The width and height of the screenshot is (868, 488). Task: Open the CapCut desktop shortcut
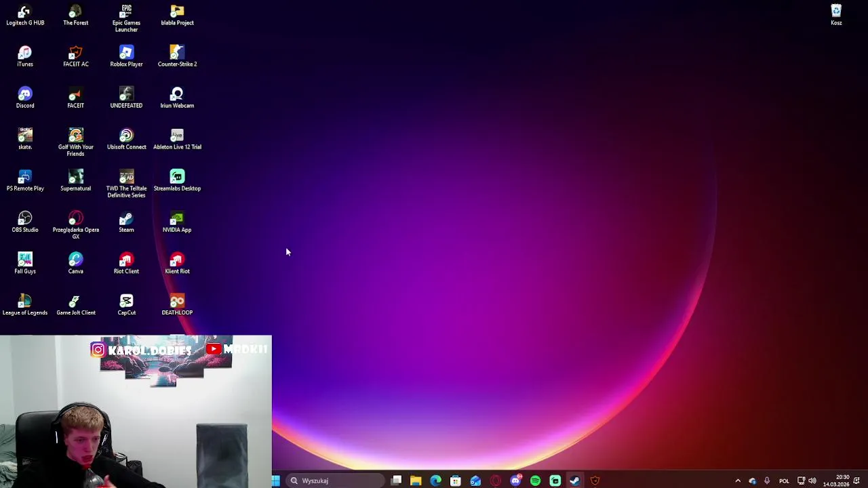coord(126,305)
